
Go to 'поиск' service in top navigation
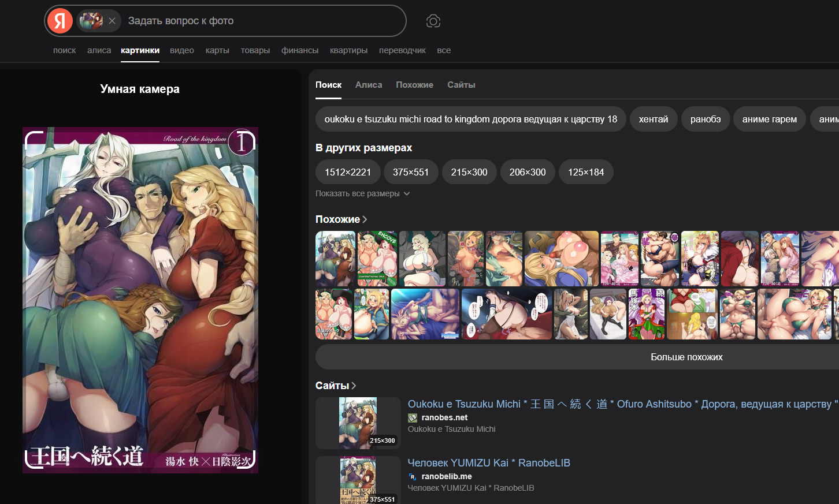tap(65, 50)
